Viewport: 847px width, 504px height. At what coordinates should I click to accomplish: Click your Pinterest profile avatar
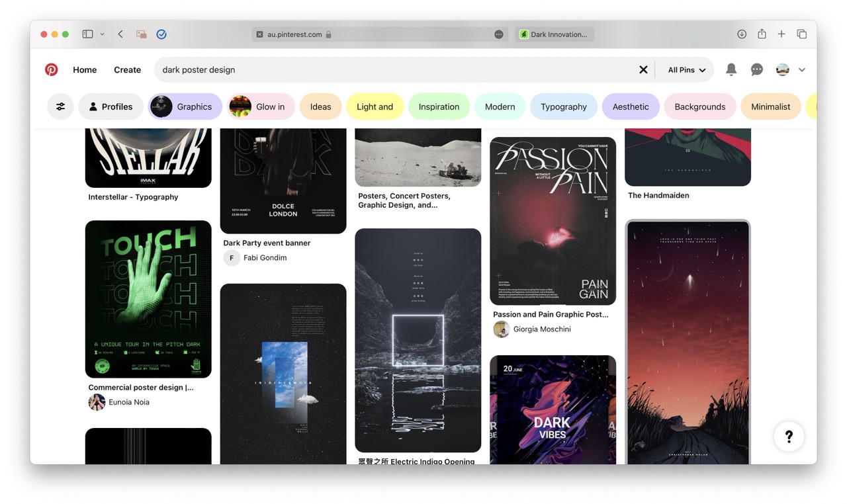(782, 69)
